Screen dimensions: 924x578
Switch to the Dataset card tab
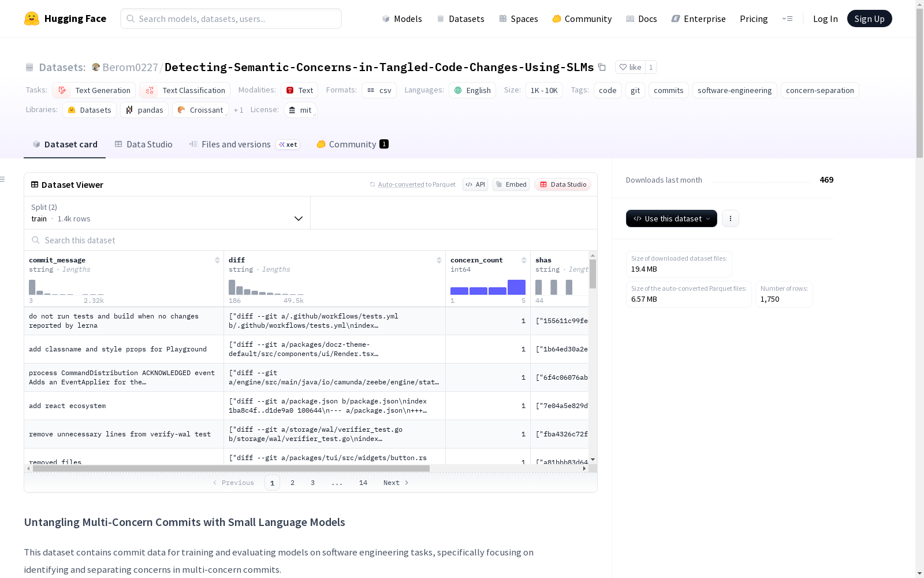(x=65, y=144)
